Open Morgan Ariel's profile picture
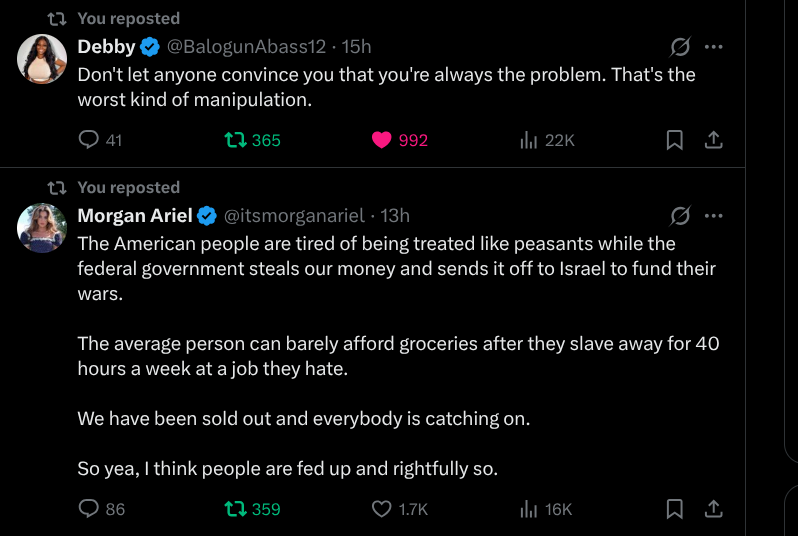 (42, 228)
